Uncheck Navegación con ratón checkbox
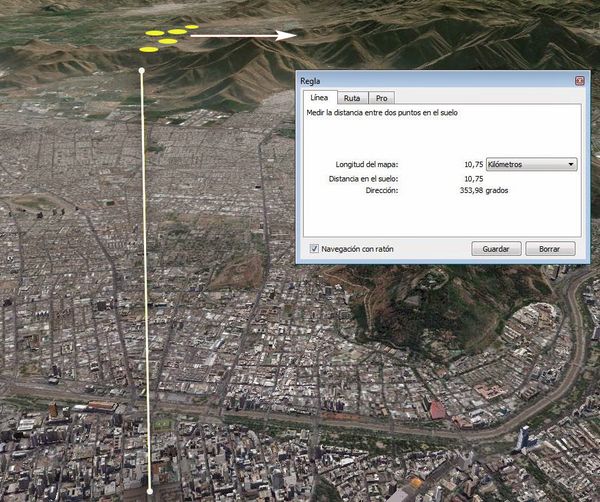600x502 pixels. point(314,248)
